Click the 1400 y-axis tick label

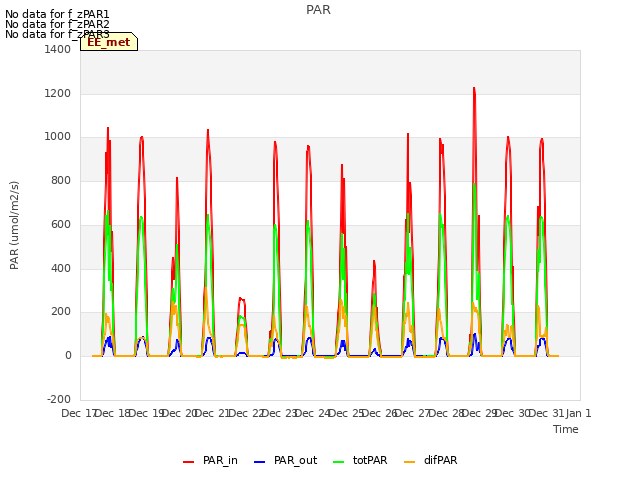pos(58,49)
